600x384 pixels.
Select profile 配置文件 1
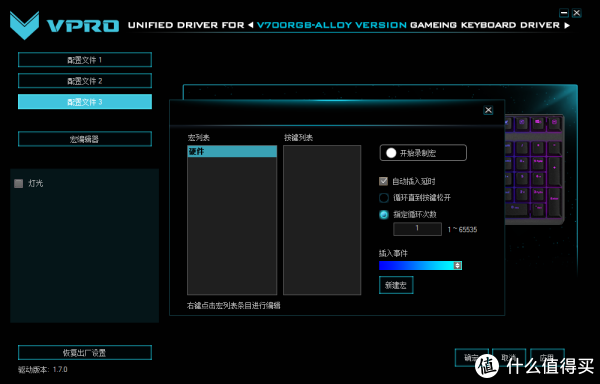click(85, 60)
